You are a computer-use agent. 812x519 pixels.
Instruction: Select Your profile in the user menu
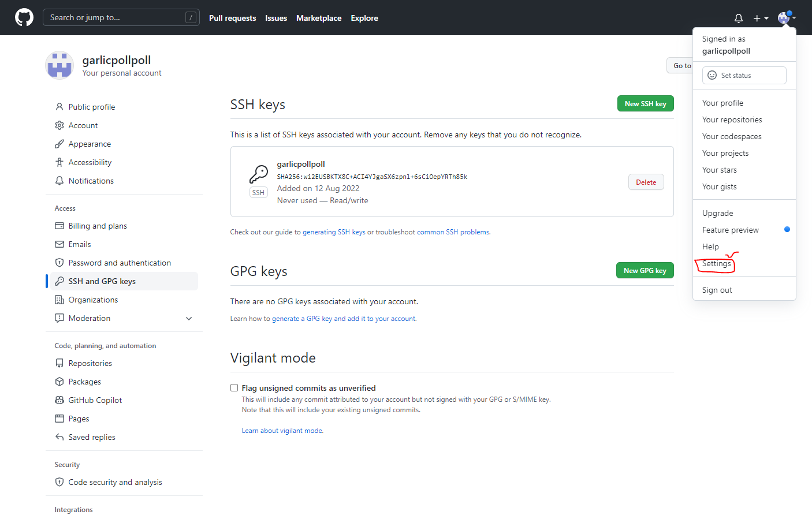744,103
